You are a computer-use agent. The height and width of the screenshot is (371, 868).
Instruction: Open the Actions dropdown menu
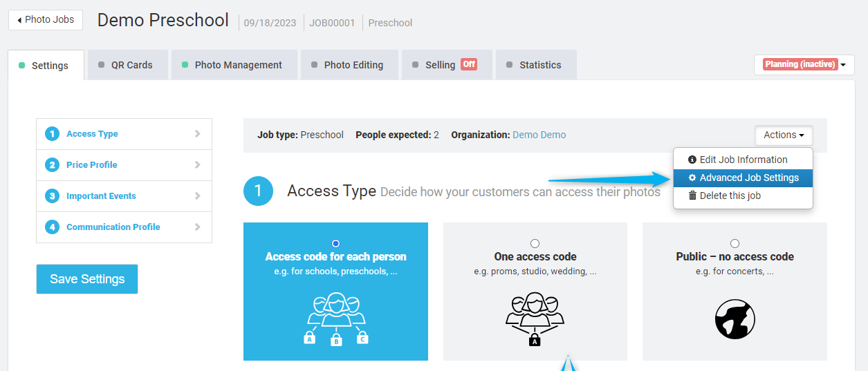point(784,135)
